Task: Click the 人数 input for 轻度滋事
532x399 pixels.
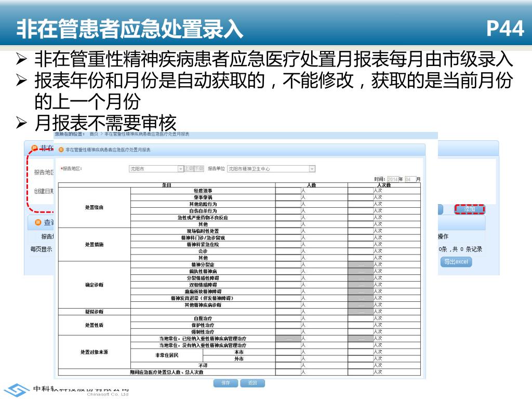Action: click(288, 191)
